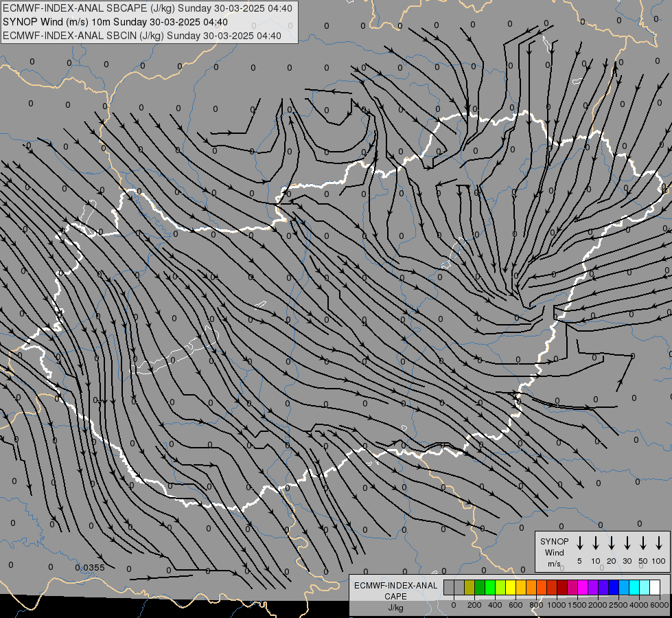Click the SYNOP Wind 10m title line
This screenshot has width=672, height=618.
pyautogui.click(x=115, y=22)
